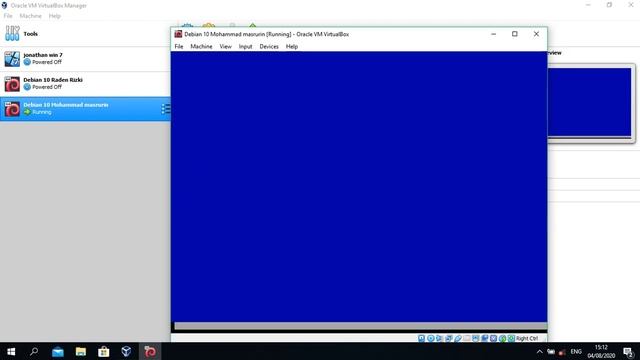Open the taskbar Search
This screenshot has width=640, height=360.
point(34,351)
